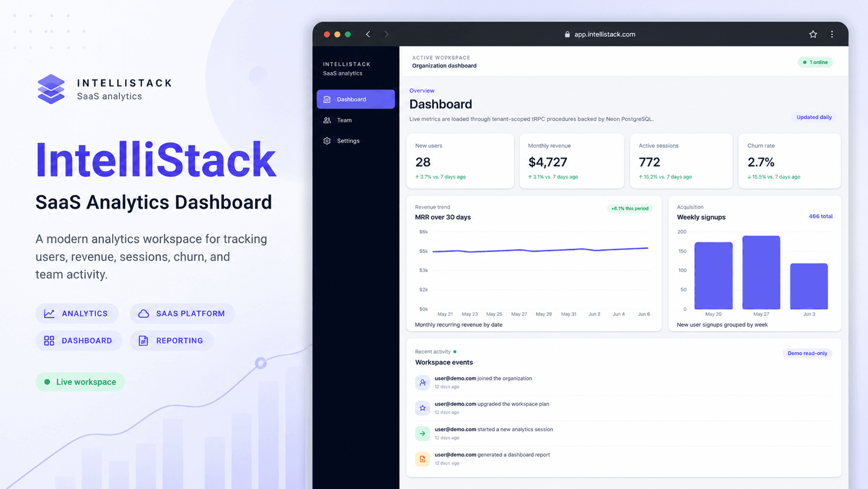Click the Dashboard sidebar icon
The height and width of the screenshot is (489, 868).
[327, 99]
